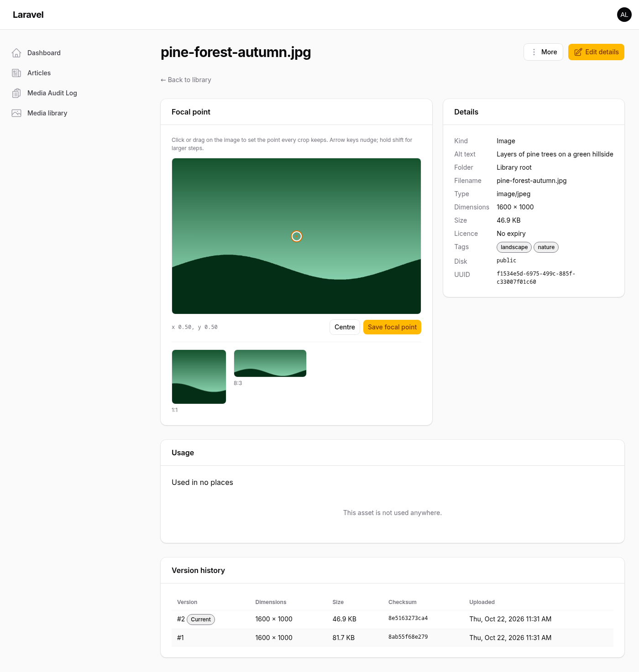
Task: Click the pine-forest-autumn.jpg page heading
Action: point(236,52)
